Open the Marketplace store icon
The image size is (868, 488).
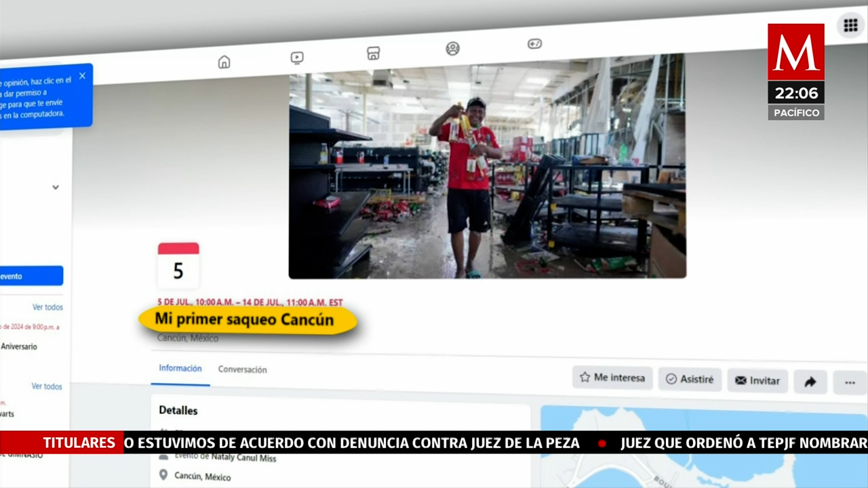click(x=373, y=54)
